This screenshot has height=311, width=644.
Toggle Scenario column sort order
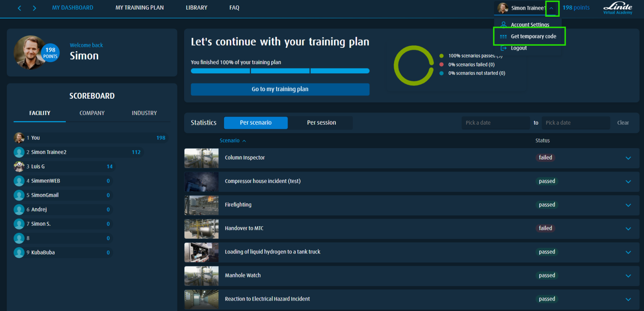233,141
